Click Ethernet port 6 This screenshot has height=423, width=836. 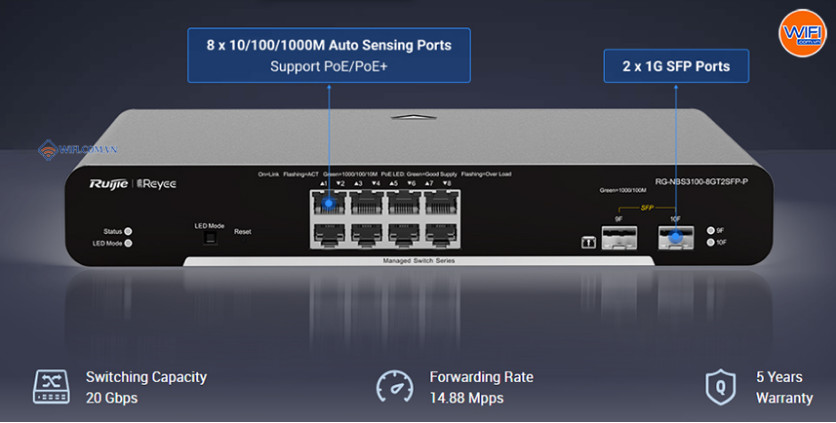tap(404, 235)
